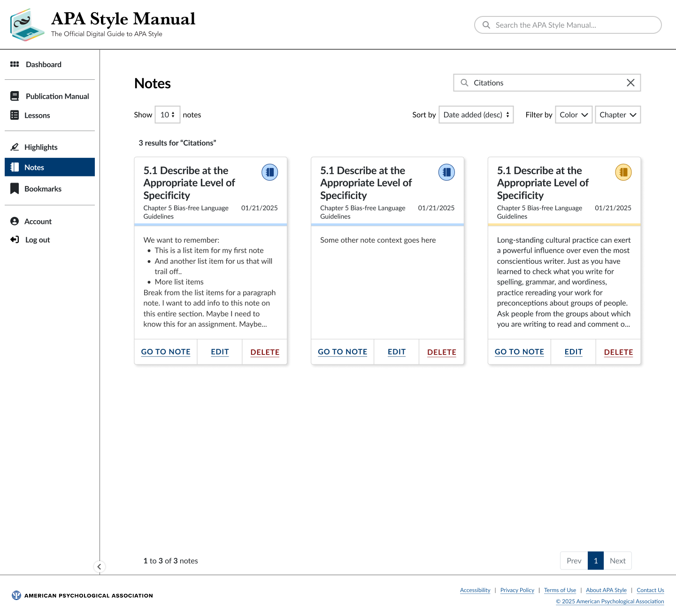Go to note on the 'Long-standing cultural practice' card

[x=519, y=352]
